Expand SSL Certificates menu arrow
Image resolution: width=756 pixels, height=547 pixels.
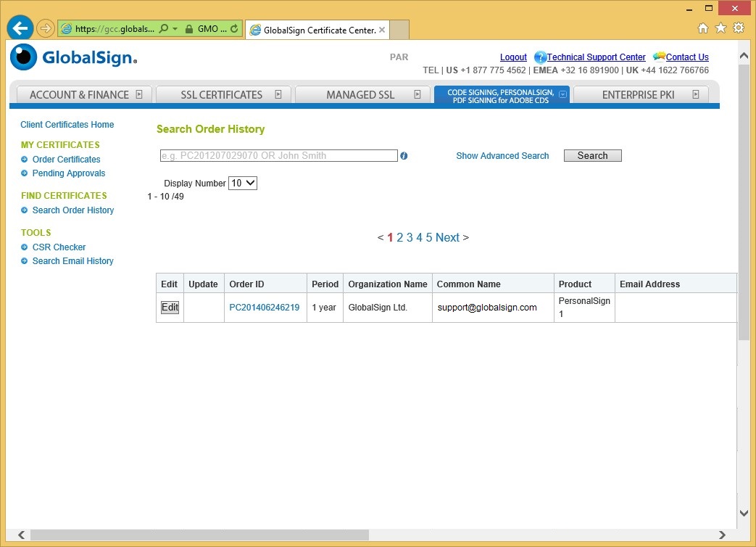(x=278, y=94)
